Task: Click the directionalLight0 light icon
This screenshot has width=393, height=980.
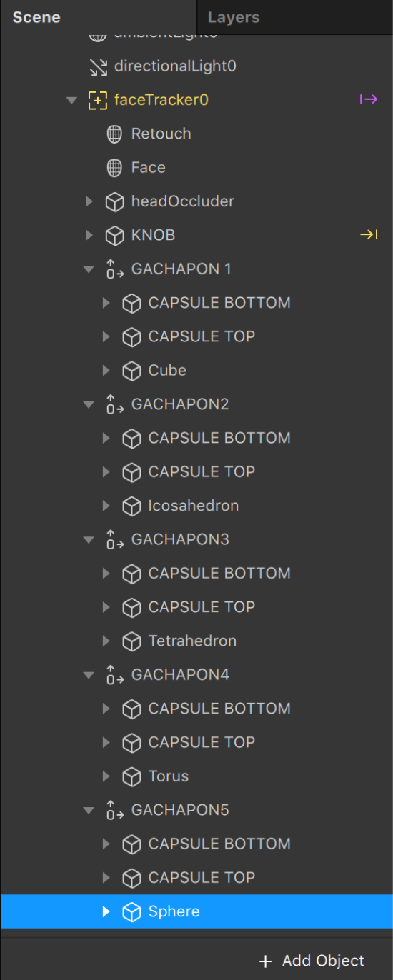Action: click(x=98, y=66)
